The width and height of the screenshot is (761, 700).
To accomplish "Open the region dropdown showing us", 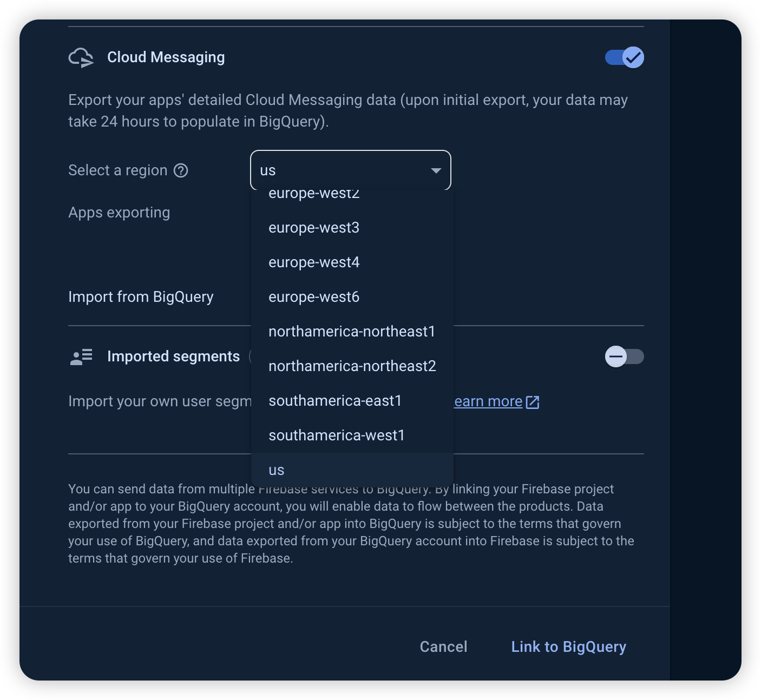I will (351, 170).
